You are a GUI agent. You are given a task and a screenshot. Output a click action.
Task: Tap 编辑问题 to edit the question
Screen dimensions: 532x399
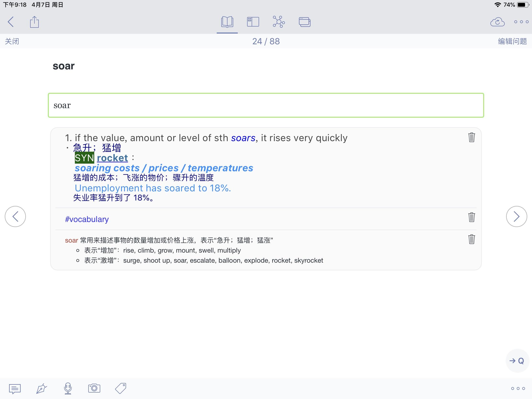coord(512,41)
